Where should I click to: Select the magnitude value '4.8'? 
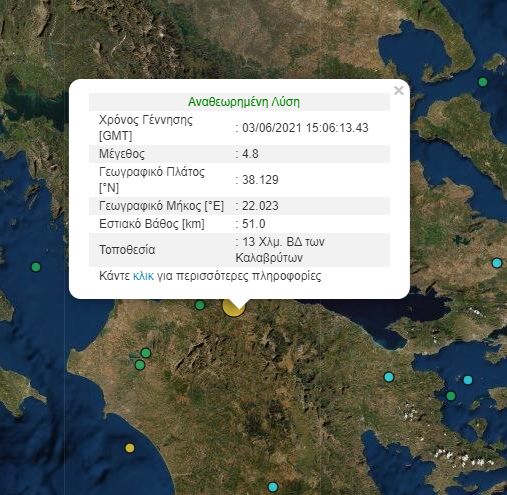click(x=250, y=154)
